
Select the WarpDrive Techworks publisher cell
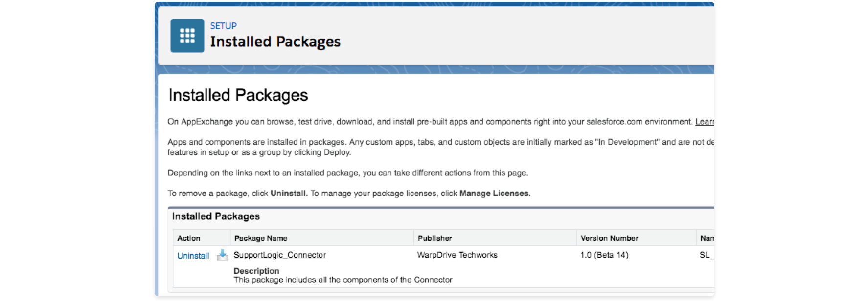click(x=457, y=255)
